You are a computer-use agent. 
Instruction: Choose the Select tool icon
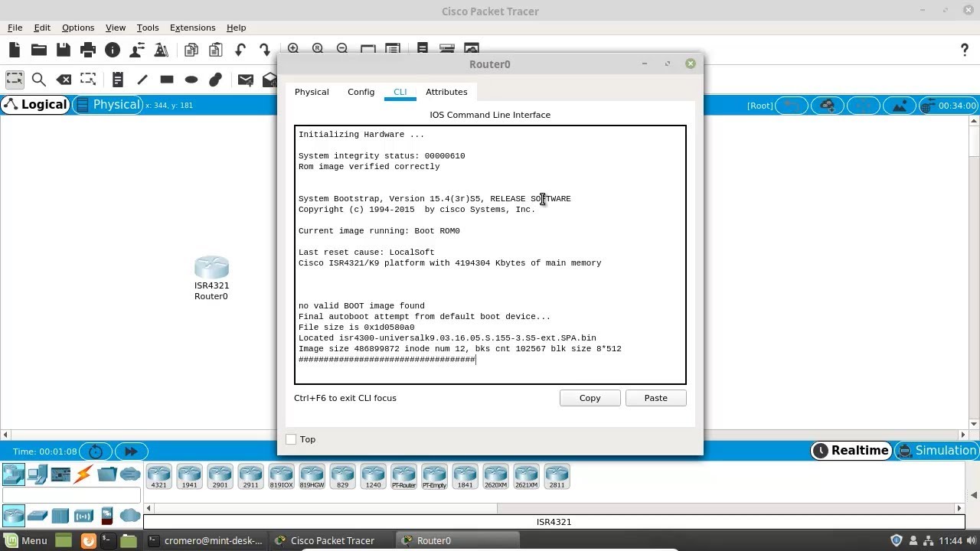pyautogui.click(x=15, y=80)
